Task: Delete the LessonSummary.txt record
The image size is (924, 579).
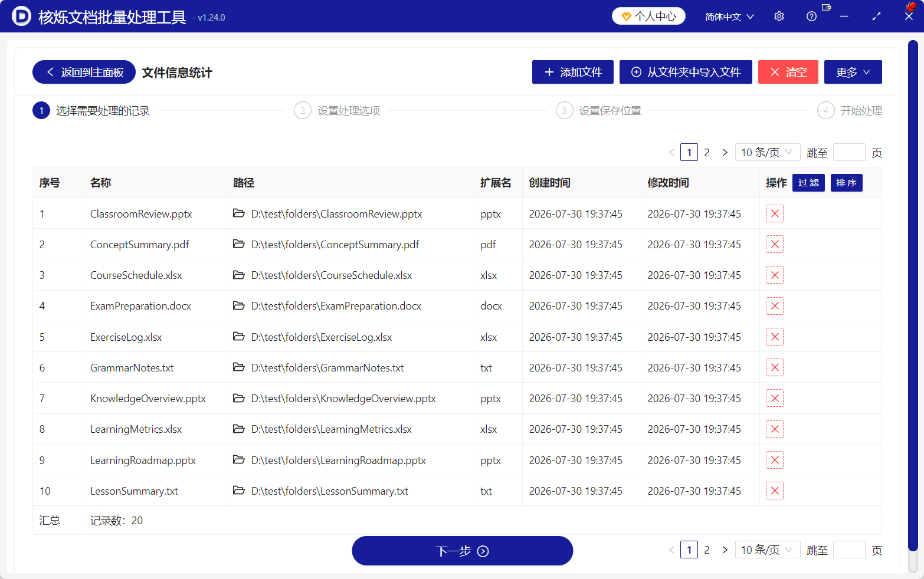Action: [x=774, y=491]
